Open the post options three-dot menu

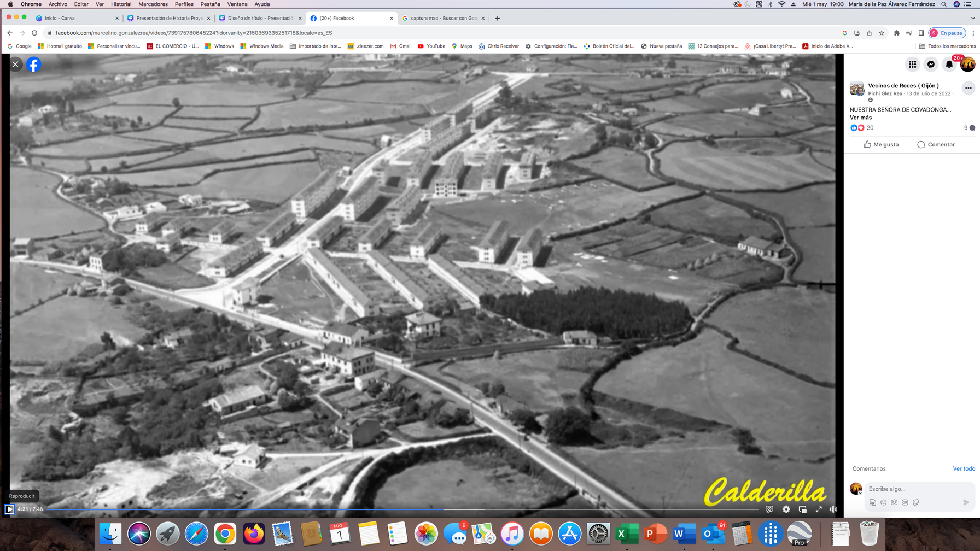click(968, 88)
